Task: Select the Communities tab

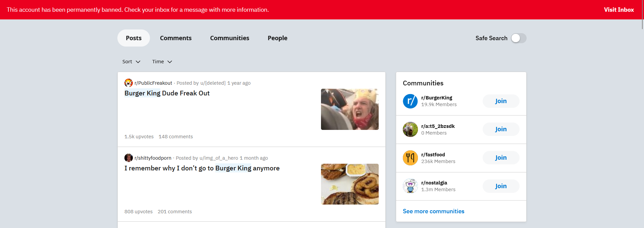Action: pyautogui.click(x=230, y=38)
